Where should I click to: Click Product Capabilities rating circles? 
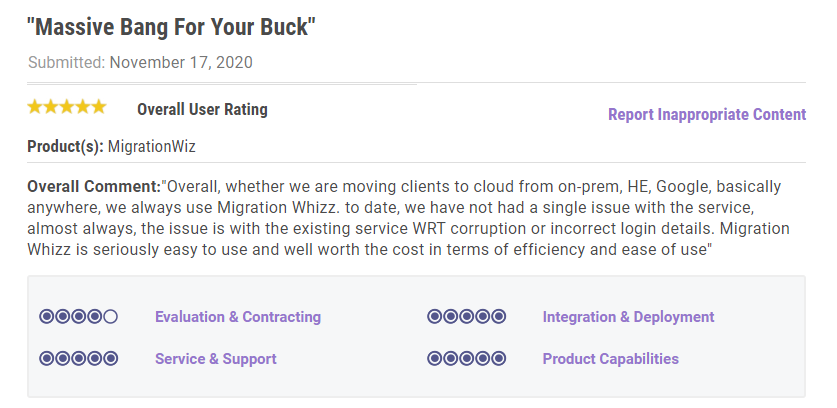pyautogui.click(x=466, y=358)
